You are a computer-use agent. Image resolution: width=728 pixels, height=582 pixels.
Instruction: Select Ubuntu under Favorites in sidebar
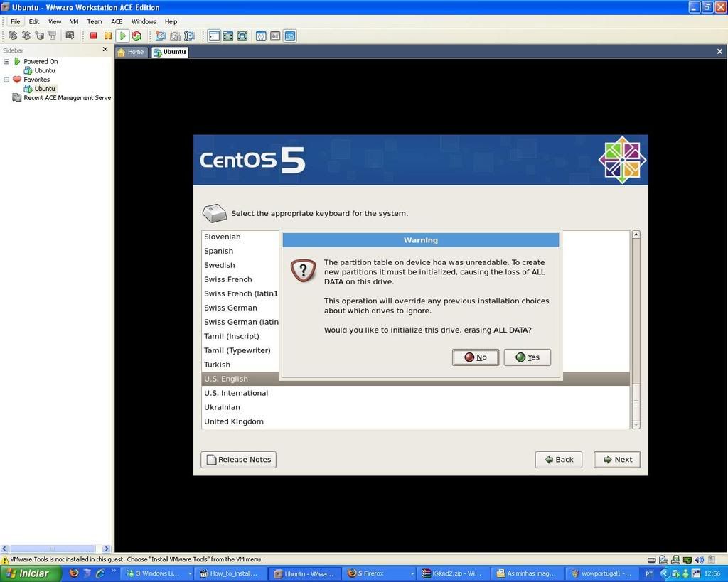click(x=44, y=89)
